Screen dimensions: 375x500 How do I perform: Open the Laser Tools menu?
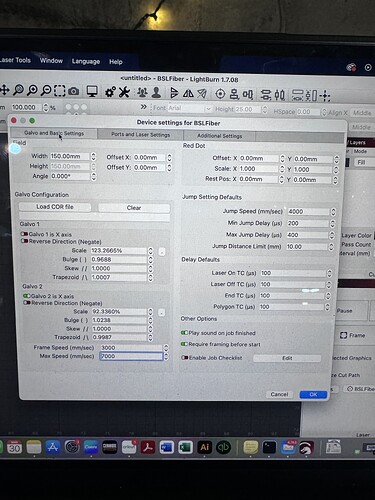(x=15, y=60)
